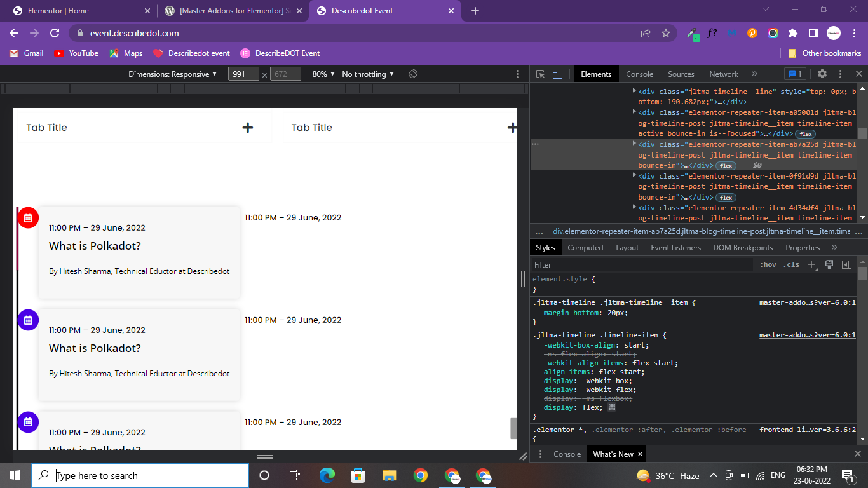Open the DOM Breakpoints tab

click(743, 248)
